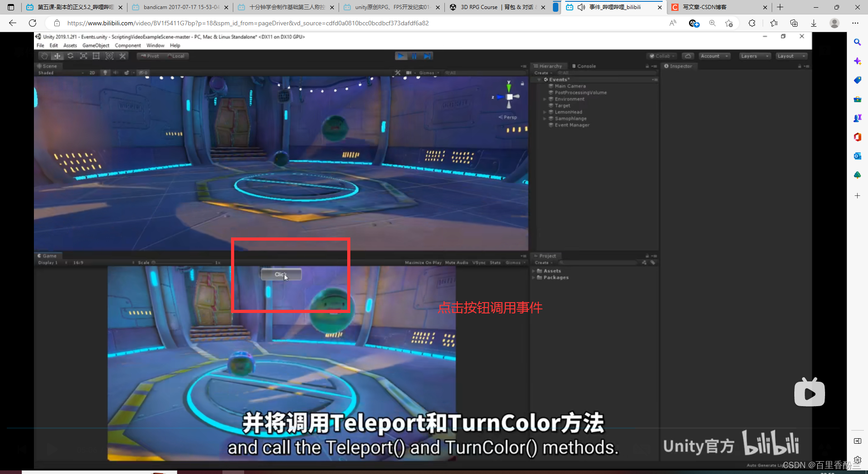Toggle Mute Audio in Game view

pyautogui.click(x=457, y=263)
